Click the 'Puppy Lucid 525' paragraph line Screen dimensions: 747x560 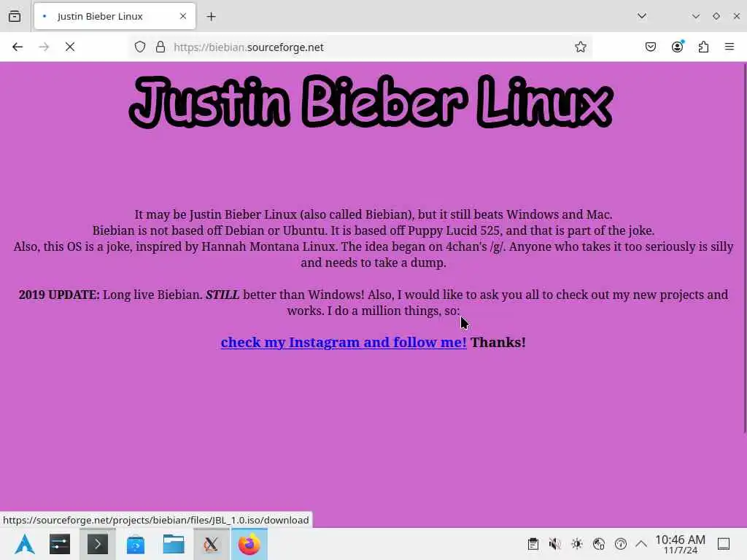pyautogui.click(x=373, y=230)
